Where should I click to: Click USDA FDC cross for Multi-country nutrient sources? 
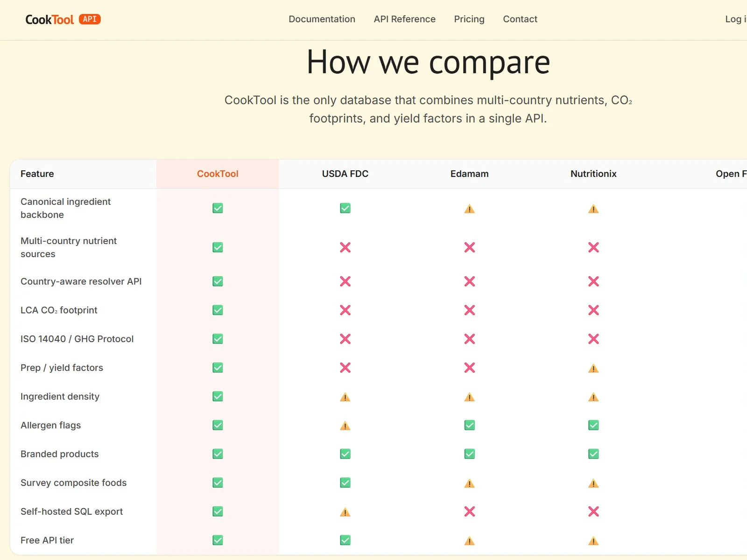345,247
